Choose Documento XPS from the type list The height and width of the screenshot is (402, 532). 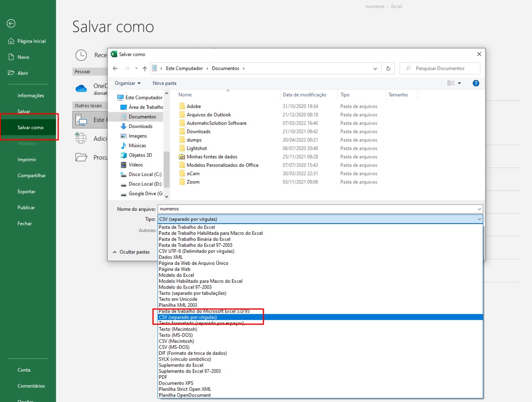(x=176, y=383)
